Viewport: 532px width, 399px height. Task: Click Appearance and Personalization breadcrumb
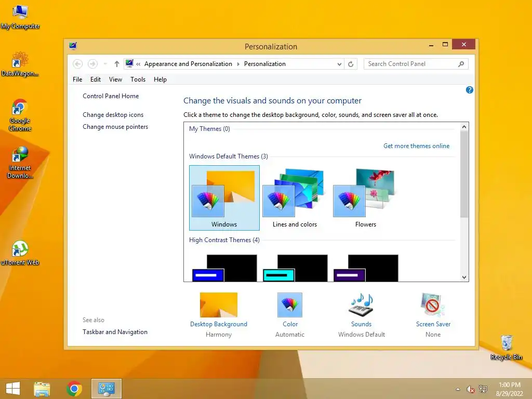(x=188, y=64)
